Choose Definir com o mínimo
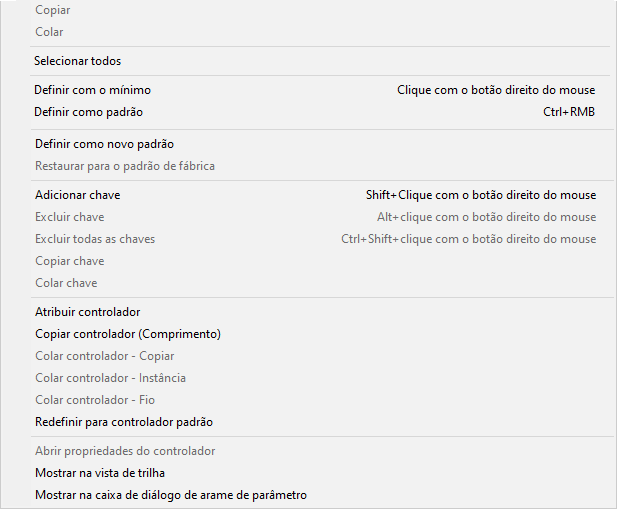 tap(93, 90)
